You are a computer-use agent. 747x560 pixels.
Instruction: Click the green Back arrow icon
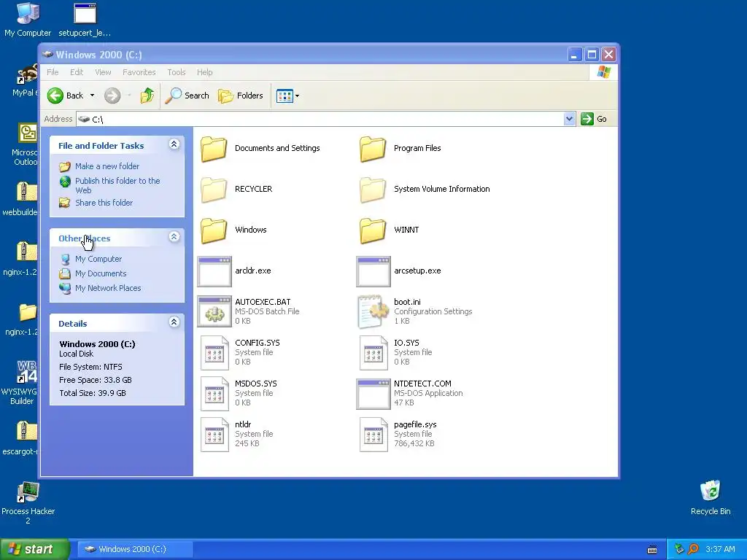(55, 96)
